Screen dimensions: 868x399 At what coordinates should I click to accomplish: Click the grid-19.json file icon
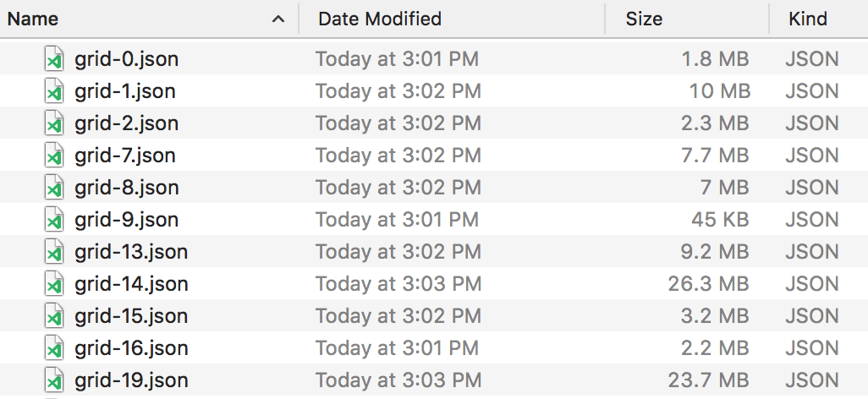coord(54,381)
